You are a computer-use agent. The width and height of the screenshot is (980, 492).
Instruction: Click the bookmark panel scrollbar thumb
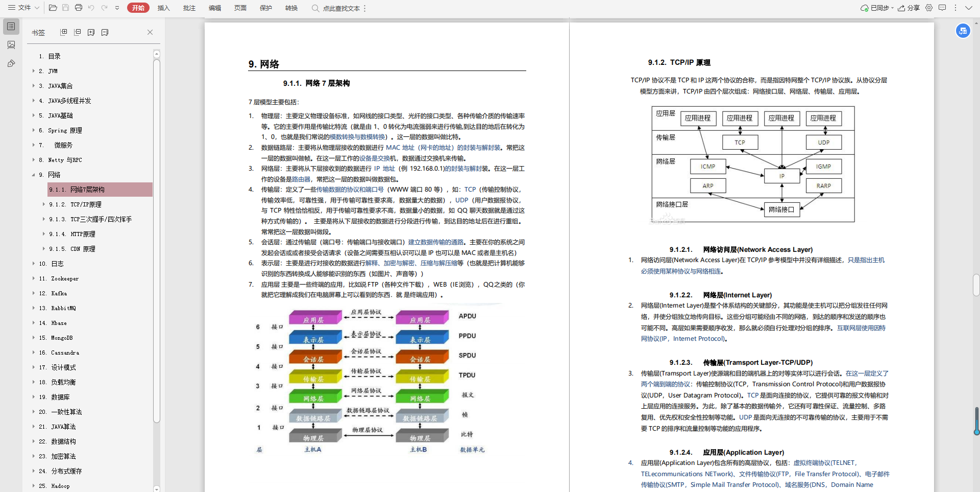[157, 241]
